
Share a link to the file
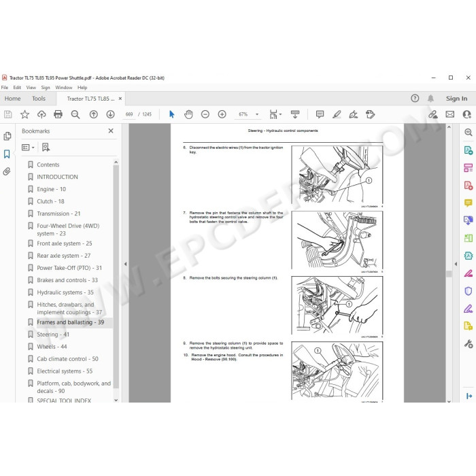(x=433, y=114)
